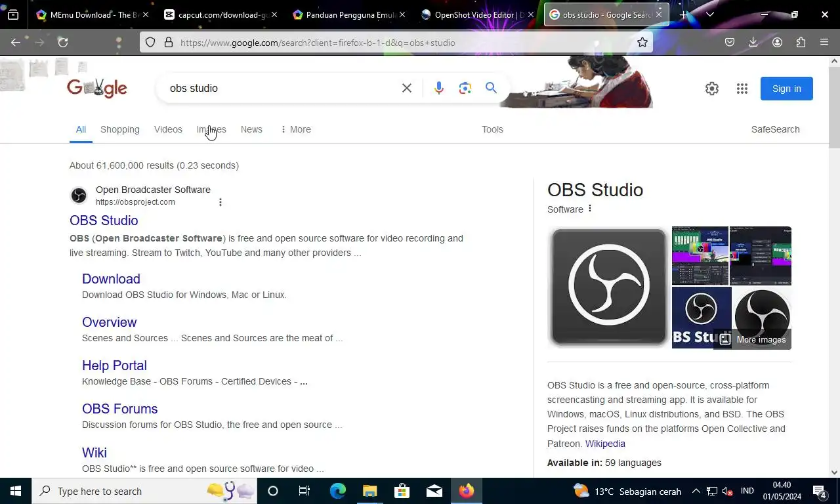
Task: Open the extensions puzzle icon
Action: click(x=801, y=42)
